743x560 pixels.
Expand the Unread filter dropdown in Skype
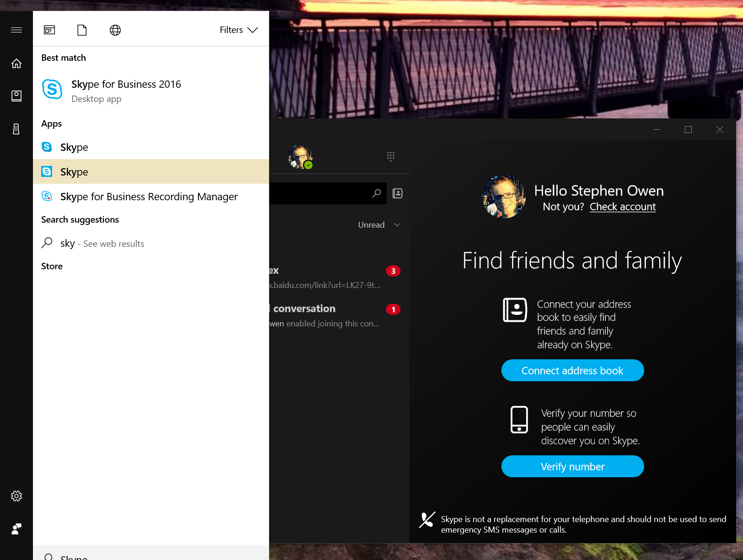coord(379,225)
